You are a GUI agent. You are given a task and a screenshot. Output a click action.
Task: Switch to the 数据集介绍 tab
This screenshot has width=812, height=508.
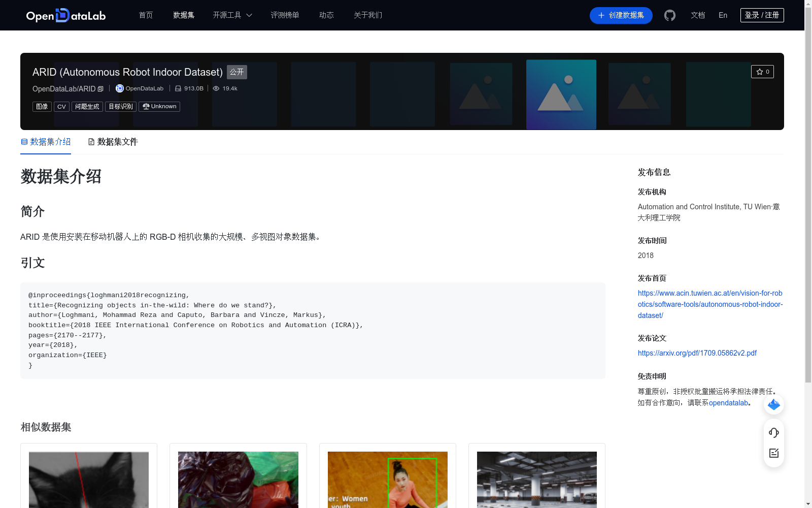tap(46, 142)
